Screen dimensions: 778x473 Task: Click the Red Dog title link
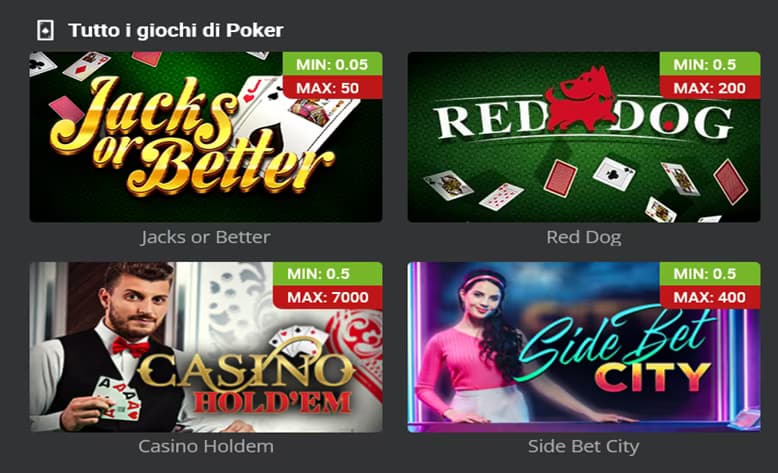tap(584, 237)
